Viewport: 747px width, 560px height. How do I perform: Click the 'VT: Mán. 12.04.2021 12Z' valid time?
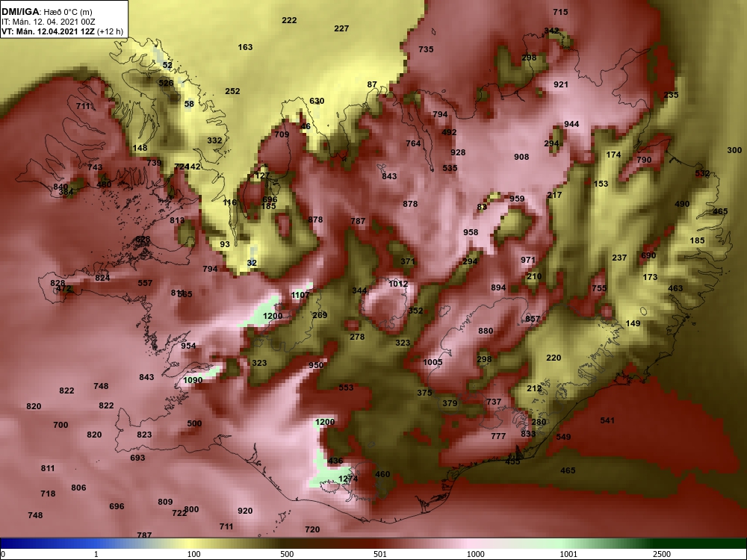coord(48,32)
